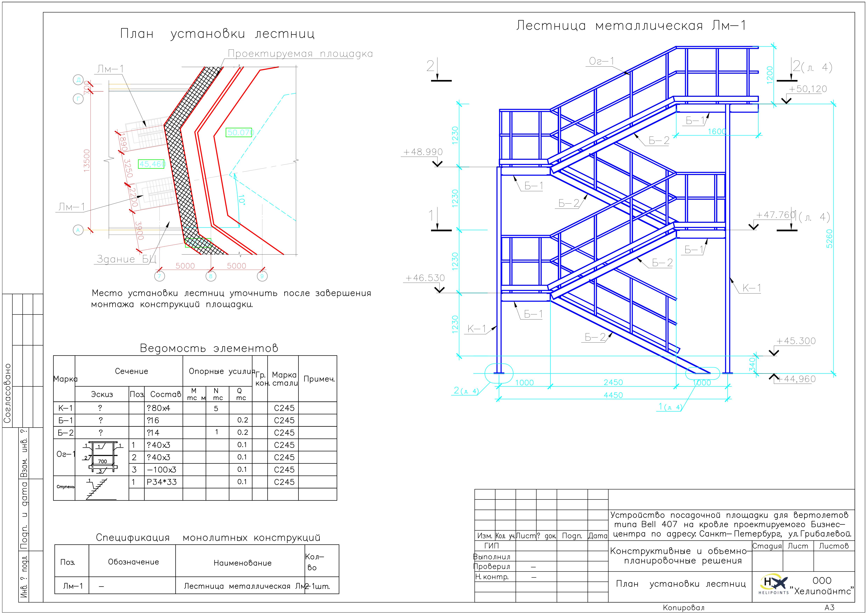Image resolution: width=868 pixels, height=614 pixels.
Task: Click the green-boxed level '45,460'
Action: pyautogui.click(x=152, y=164)
